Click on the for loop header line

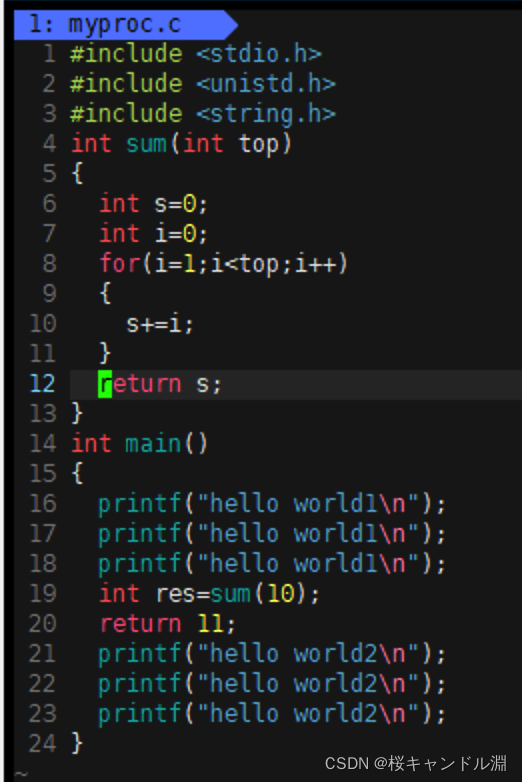tap(223, 264)
